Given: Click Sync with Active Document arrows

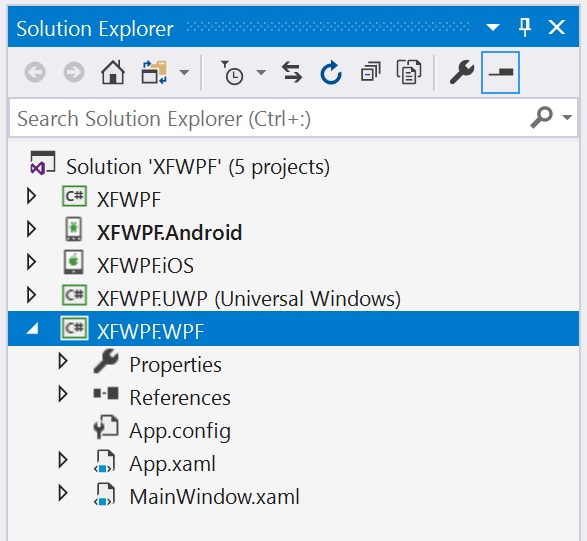Looking at the screenshot, I should click(x=292, y=72).
